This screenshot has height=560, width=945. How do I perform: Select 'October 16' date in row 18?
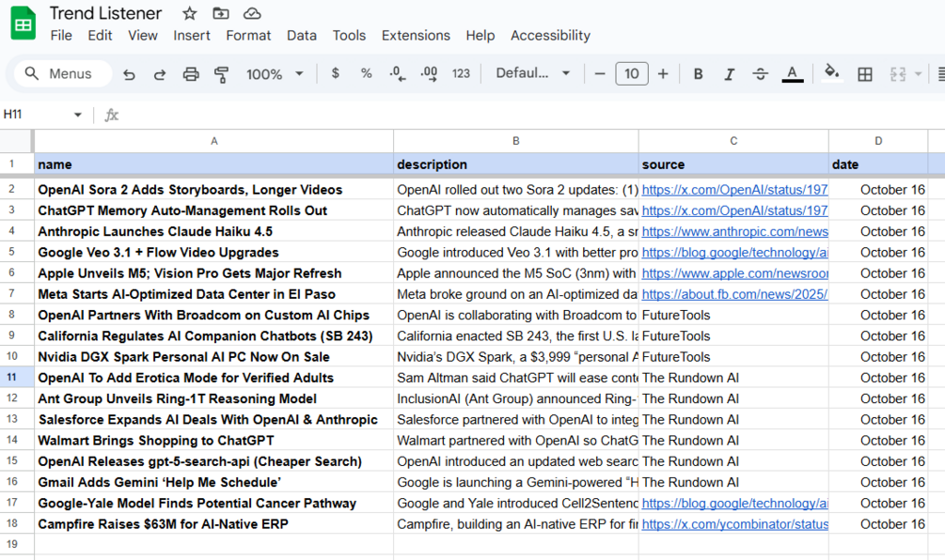click(x=878, y=524)
